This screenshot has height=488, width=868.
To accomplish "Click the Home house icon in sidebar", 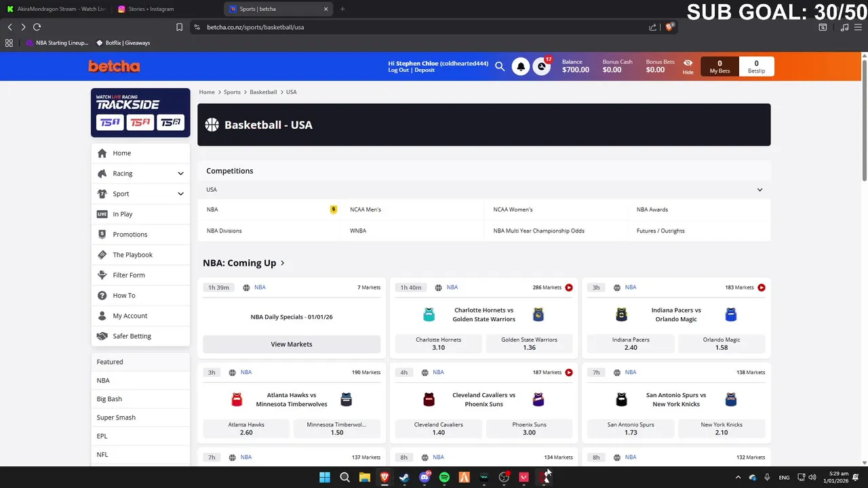I will pos(102,153).
